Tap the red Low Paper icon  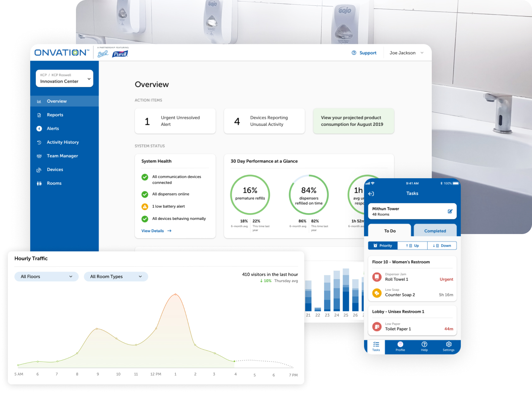point(377,327)
